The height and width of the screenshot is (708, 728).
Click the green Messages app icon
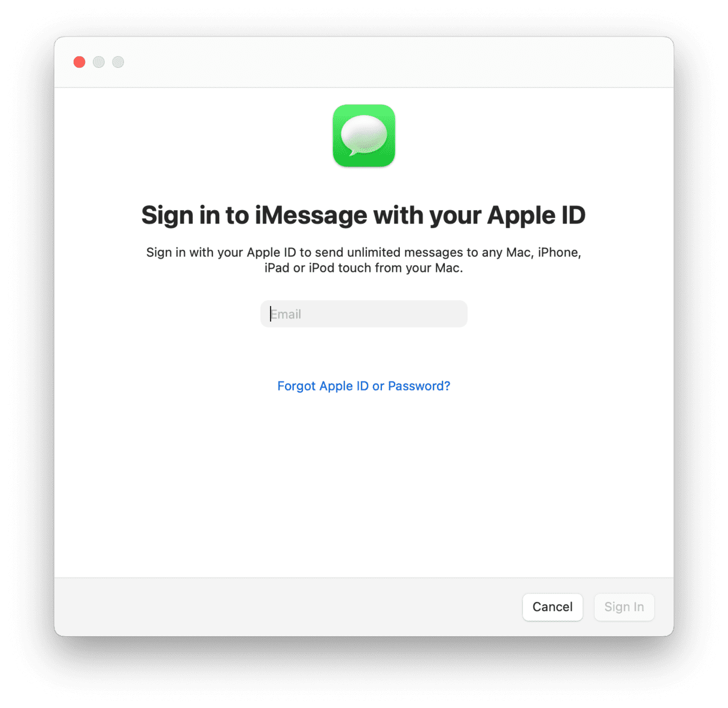click(x=364, y=135)
